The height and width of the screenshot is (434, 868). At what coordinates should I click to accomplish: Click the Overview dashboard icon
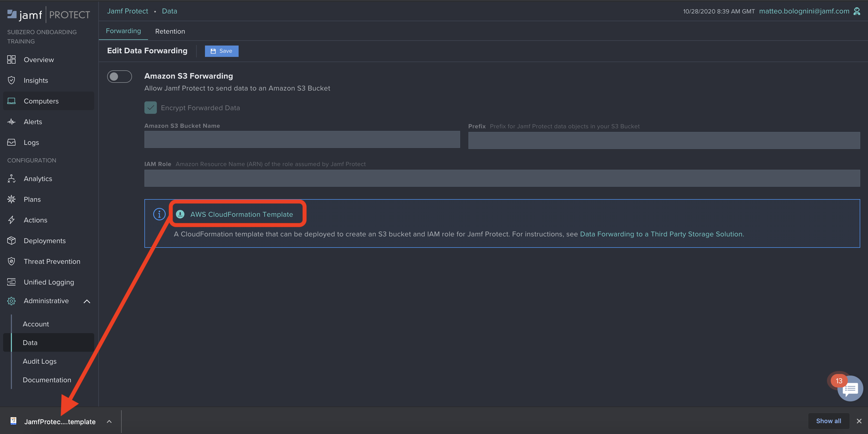(x=11, y=59)
